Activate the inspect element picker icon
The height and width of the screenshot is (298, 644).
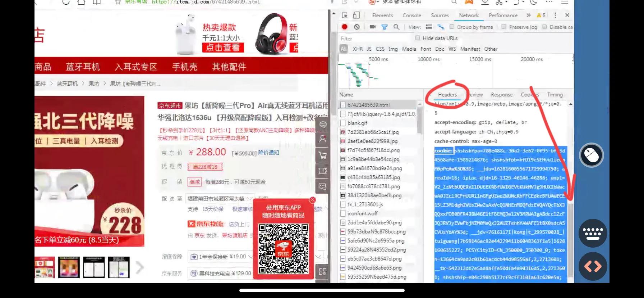(x=345, y=15)
